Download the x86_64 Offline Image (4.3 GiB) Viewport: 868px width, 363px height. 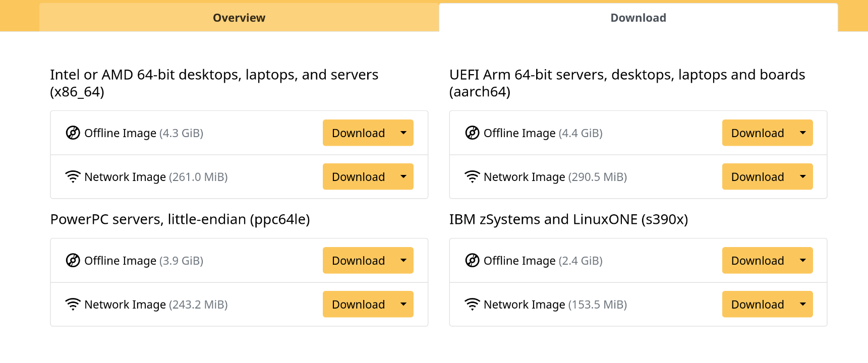(x=358, y=133)
